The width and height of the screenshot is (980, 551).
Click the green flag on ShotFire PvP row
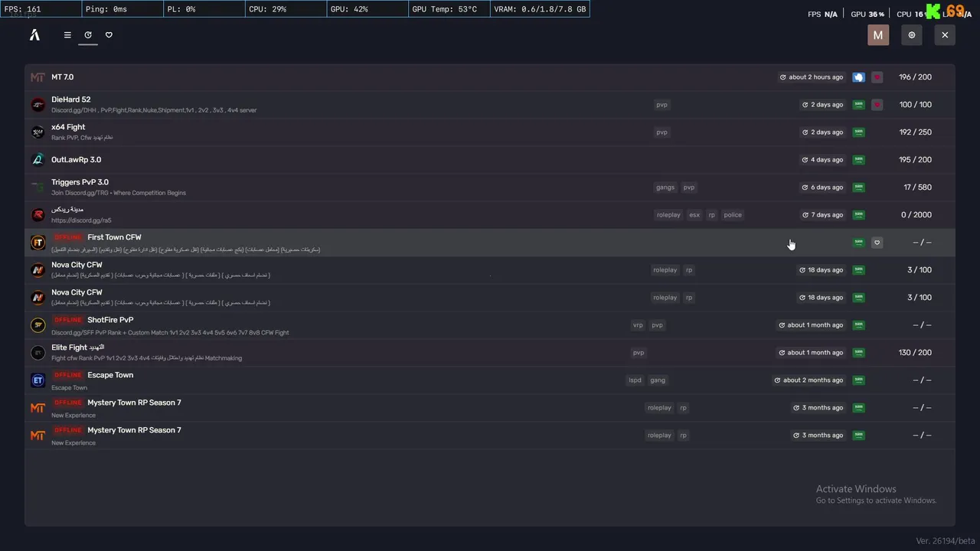(x=859, y=325)
